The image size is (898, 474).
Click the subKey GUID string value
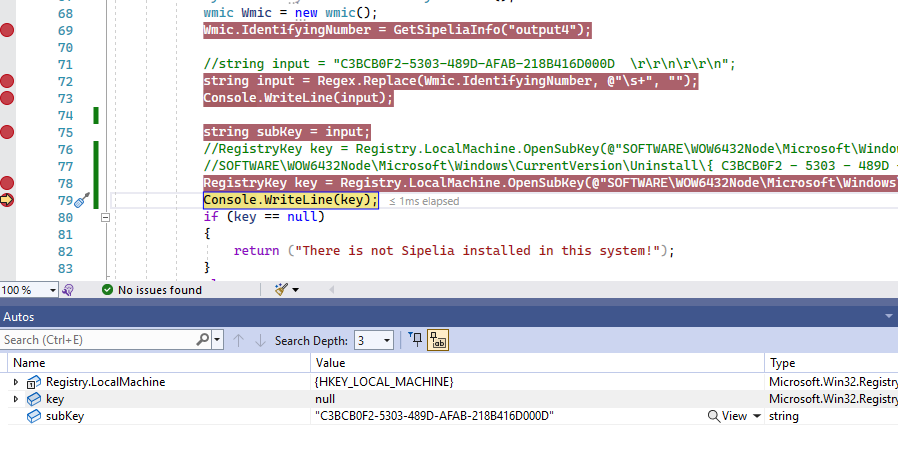[x=434, y=416]
